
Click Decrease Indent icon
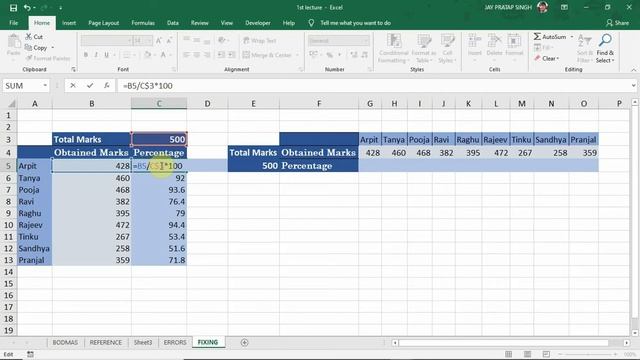(221, 55)
